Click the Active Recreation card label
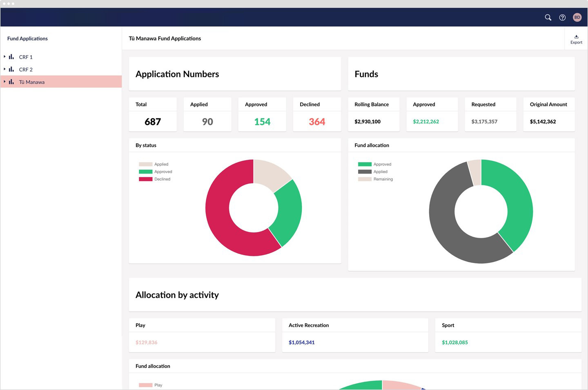The image size is (588, 390). pos(309,325)
